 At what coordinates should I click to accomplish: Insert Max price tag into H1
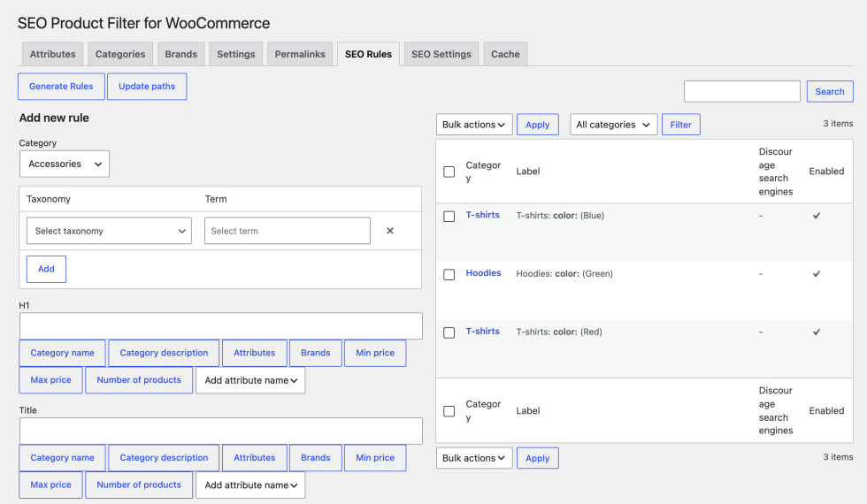point(51,379)
